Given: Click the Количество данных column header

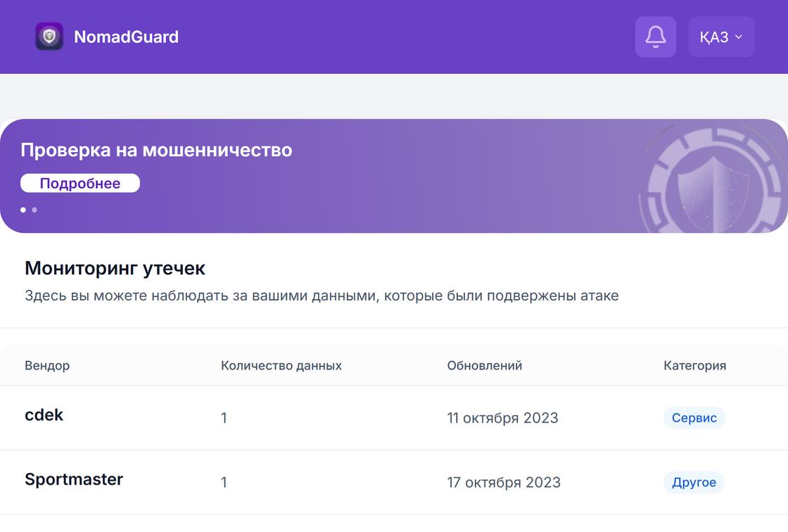Looking at the screenshot, I should click(281, 365).
